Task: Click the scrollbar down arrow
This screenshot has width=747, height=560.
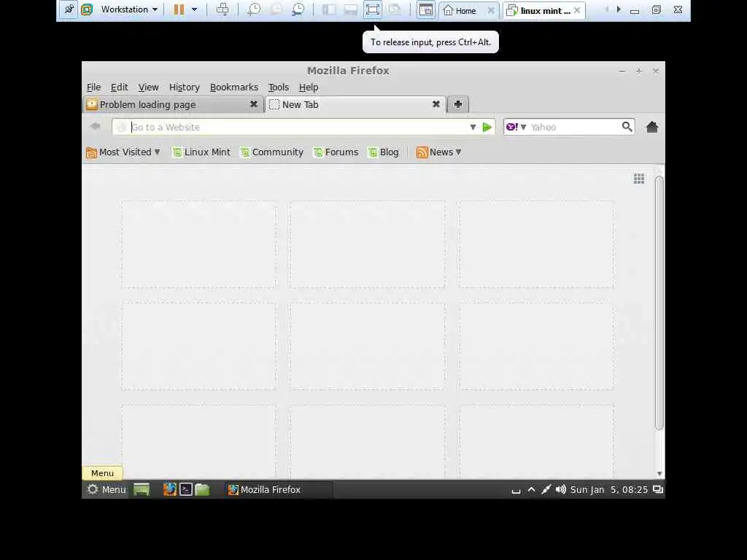Action: coord(659,473)
